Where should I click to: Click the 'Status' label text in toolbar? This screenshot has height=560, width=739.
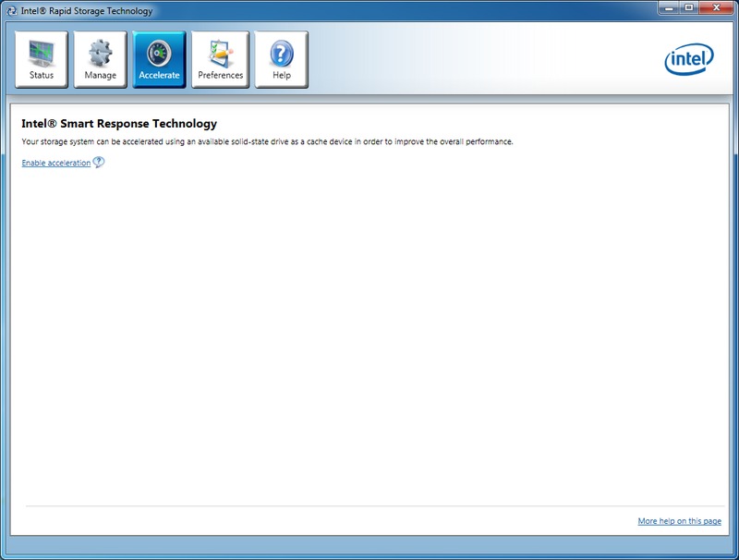pyautogui.click(x=42, y=76)
